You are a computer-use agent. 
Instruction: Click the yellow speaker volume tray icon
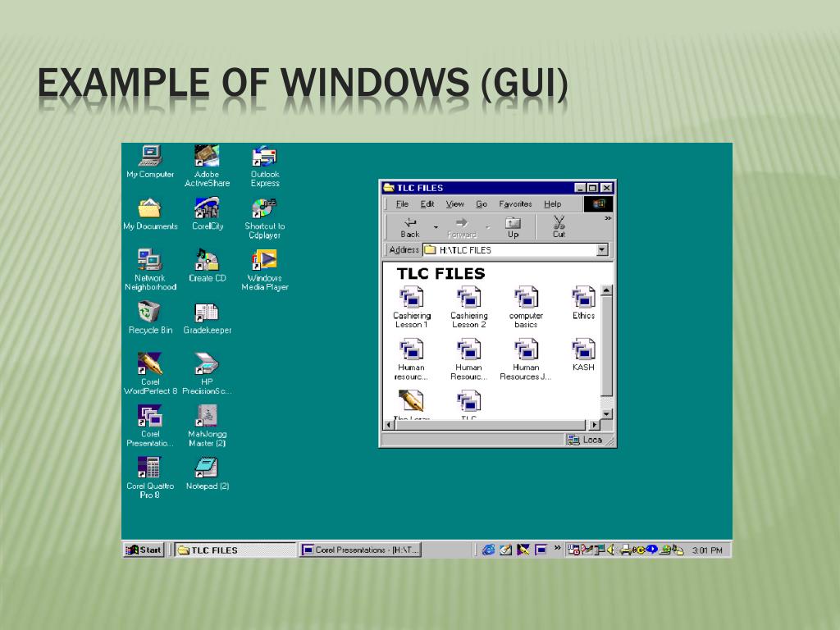click(x=610, y=550)
